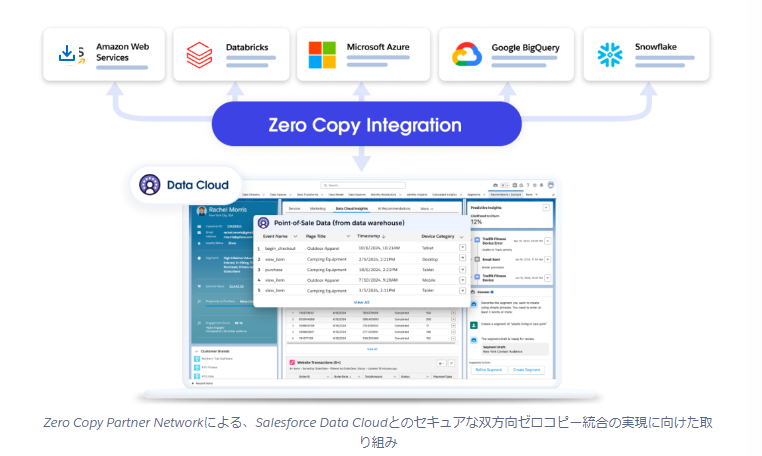Click the Refine Segment button

[x=488, y=370]
